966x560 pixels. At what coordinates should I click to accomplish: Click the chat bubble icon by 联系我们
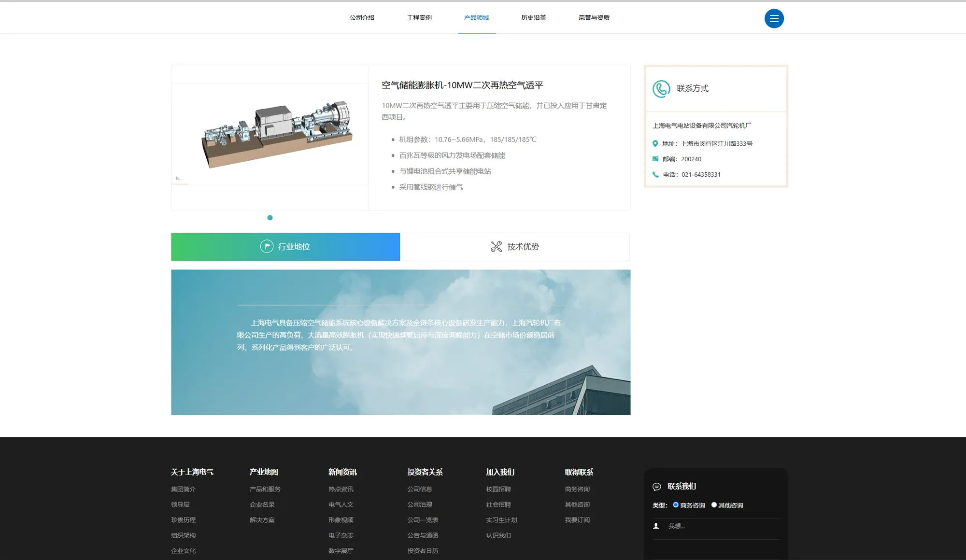[657, 487]
